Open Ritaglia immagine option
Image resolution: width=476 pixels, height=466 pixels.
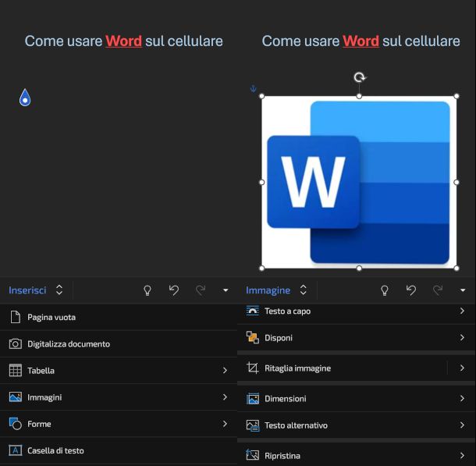point(357,368)
